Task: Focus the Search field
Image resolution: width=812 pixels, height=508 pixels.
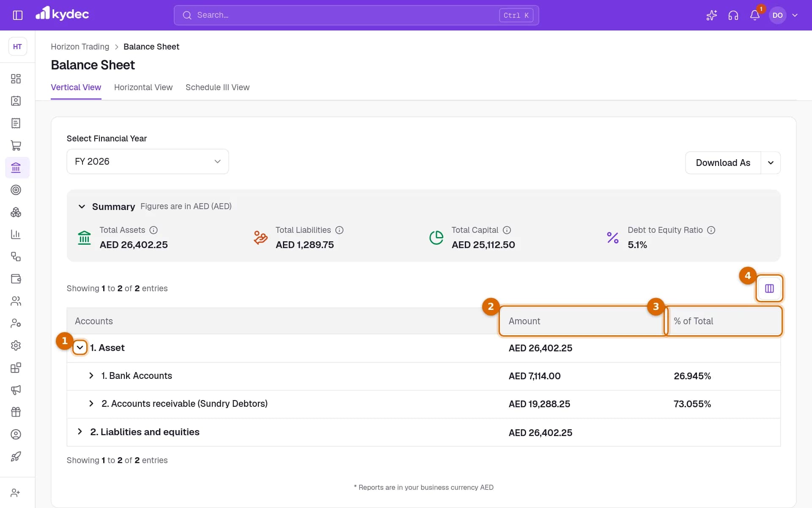Action: click(356, 15)
